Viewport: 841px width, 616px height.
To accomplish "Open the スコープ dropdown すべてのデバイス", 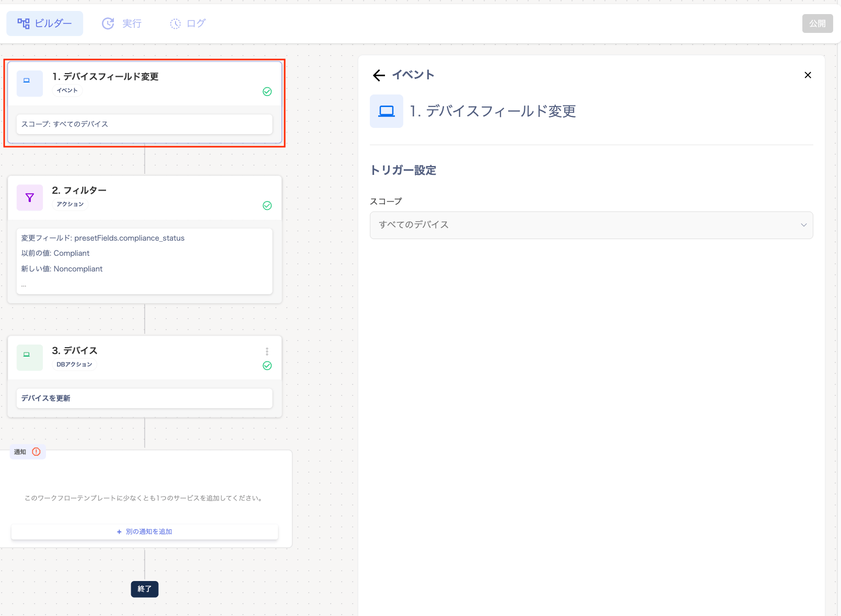I will point(591,225).
